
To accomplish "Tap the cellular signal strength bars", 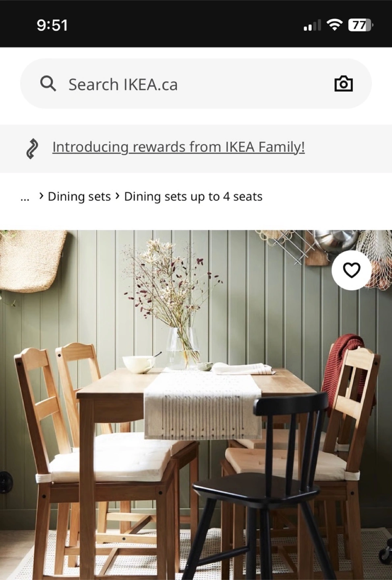I will point(312,25).
